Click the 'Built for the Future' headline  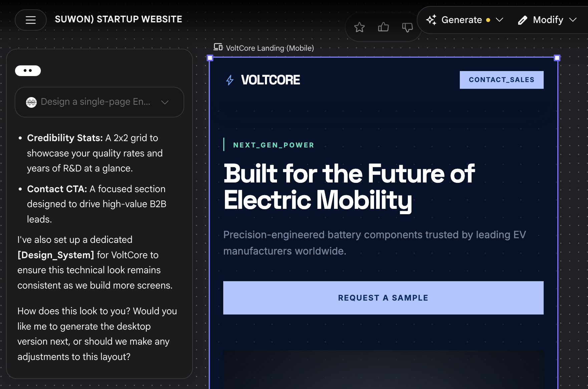[349, 187]
